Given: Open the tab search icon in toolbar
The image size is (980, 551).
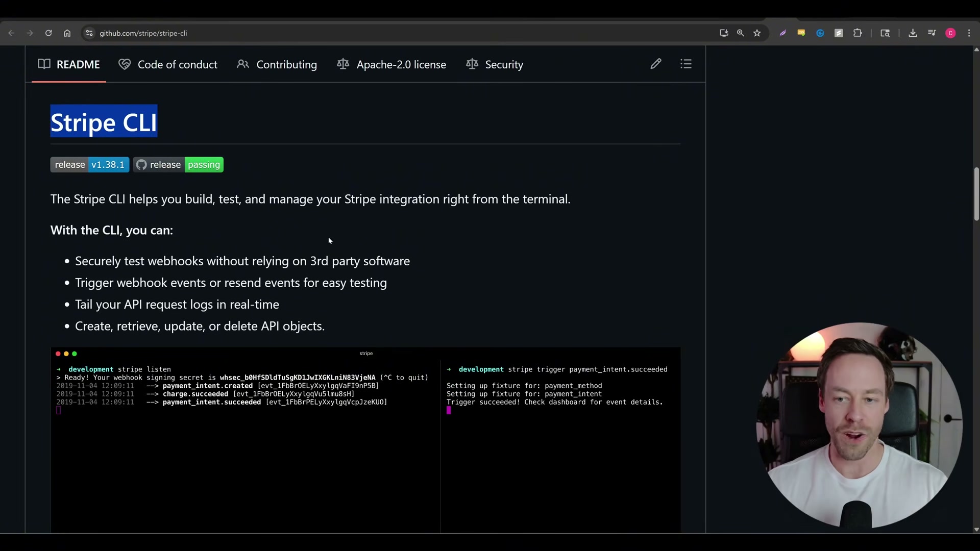Looking at the screenshot, I should pyautogui.click(x=885, y=33).
